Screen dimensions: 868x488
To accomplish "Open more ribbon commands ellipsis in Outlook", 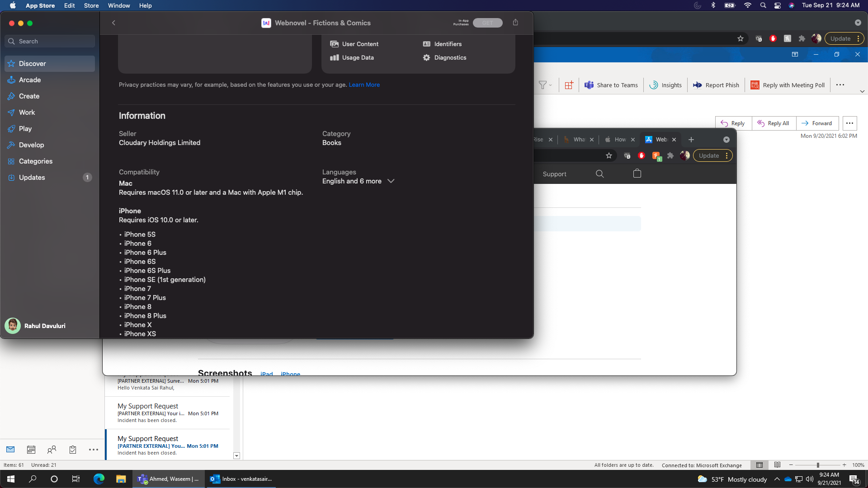I will (x=840, y=85).
